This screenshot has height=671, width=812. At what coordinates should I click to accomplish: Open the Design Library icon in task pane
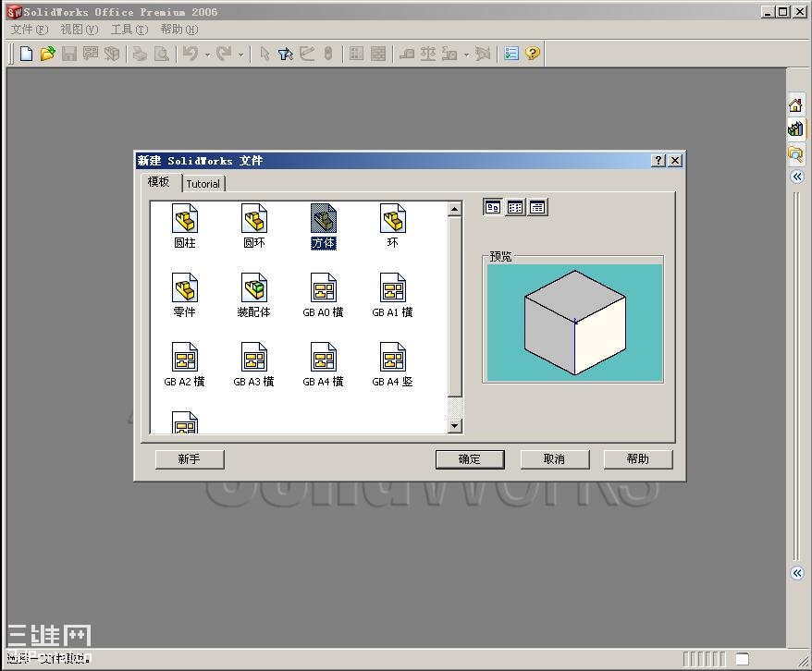point(796,128)
